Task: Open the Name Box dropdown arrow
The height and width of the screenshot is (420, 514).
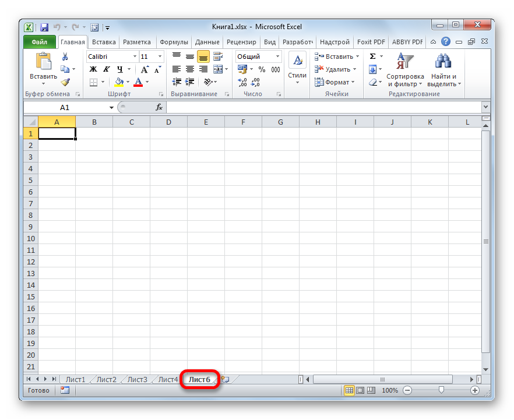Action: pyautogui.click(x=112, y=108)
